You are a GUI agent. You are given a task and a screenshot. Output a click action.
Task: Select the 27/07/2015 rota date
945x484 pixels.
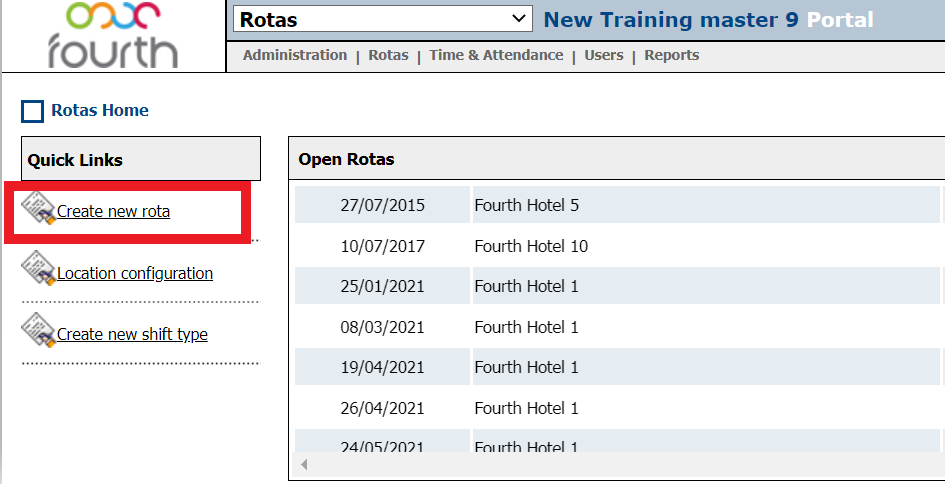[383, 205]
